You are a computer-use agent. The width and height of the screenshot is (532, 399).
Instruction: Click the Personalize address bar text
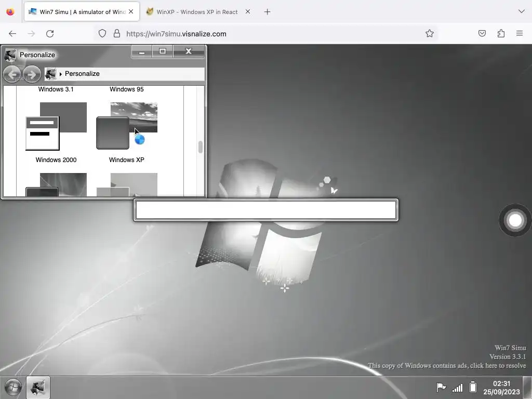(x=82, y=74)
